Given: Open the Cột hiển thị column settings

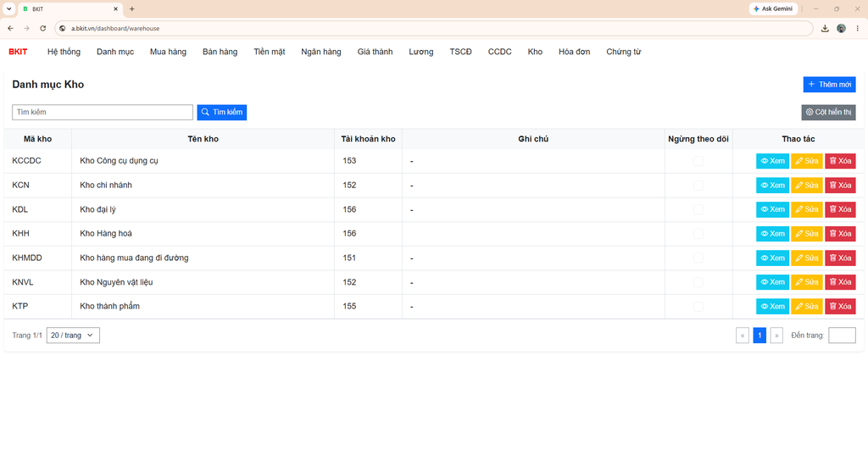Looking at the screenshot, I should (828, 113).
